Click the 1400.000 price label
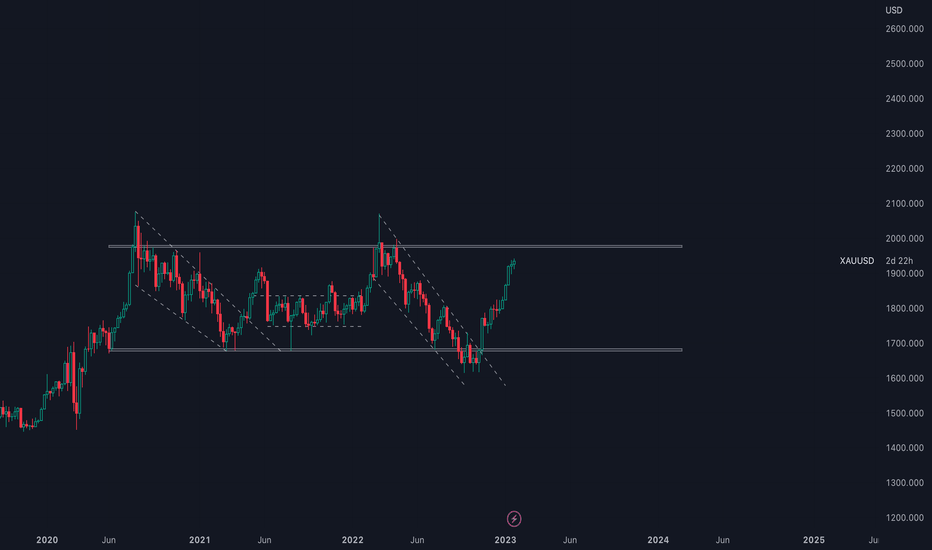The width and height of the screenshot is (932, 550). point(905,448)
